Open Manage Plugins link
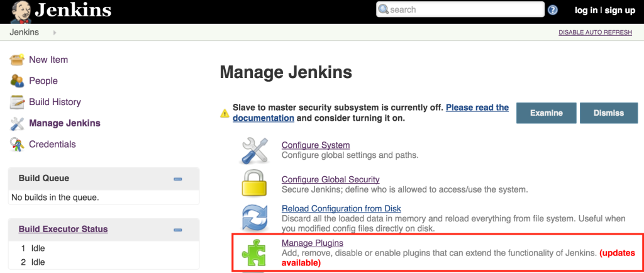Viewport: 644px width, 273px height. pyautogui.click(x=312, y=243)
